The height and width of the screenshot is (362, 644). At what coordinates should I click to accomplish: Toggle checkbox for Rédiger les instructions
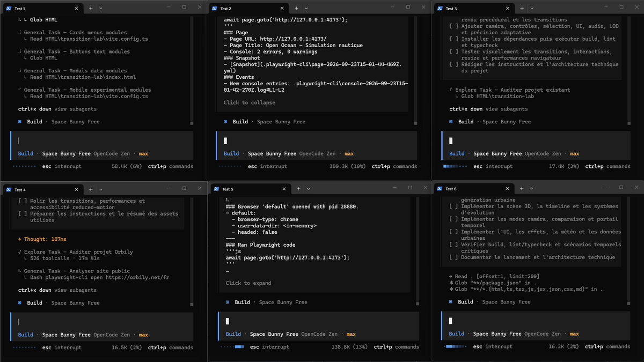coord(454,65)
